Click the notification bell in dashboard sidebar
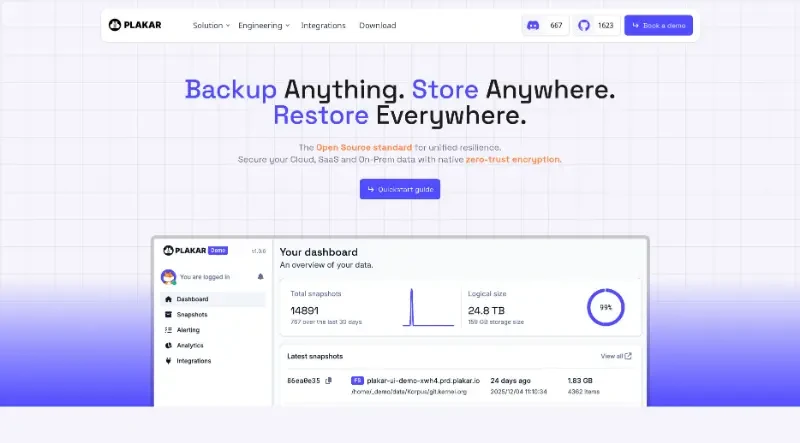Image resolution: width=800 pixels, height=443 pixels. tap(260, 277)
